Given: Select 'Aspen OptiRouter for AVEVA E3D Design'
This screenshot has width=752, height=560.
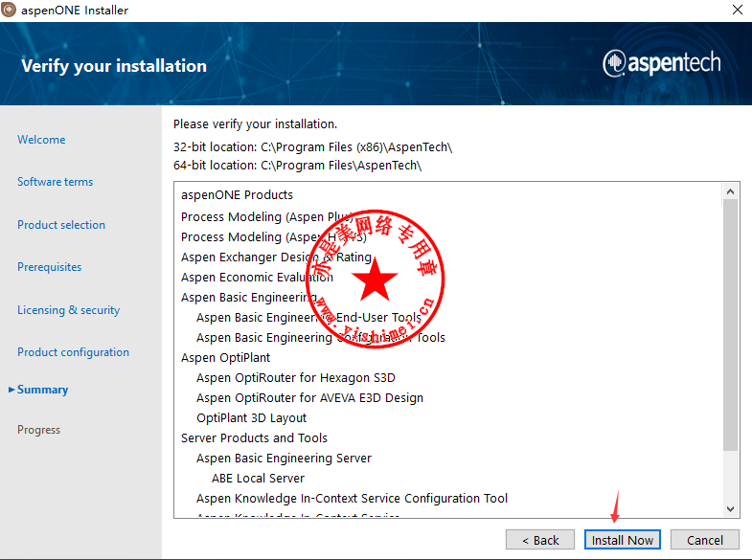Looking at the screenshot, I should click(x=309, y=398).
